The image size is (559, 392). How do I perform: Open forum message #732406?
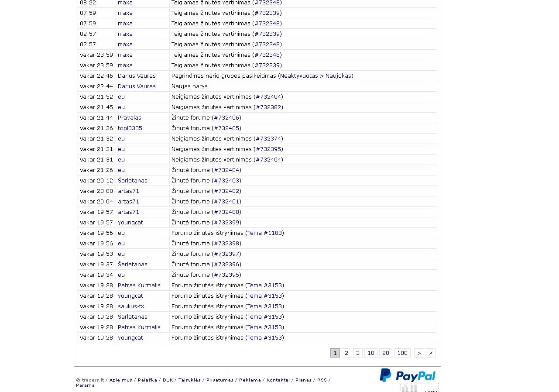tap(226, 118)
